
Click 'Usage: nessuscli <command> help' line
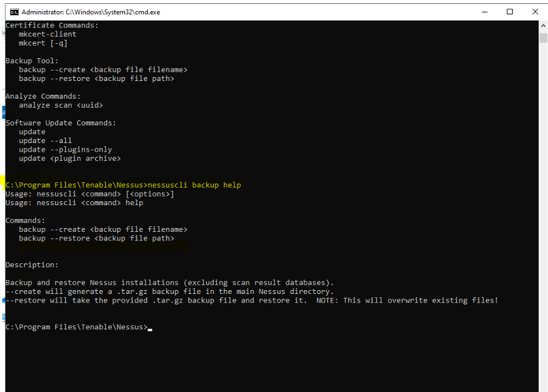point(75,203)
